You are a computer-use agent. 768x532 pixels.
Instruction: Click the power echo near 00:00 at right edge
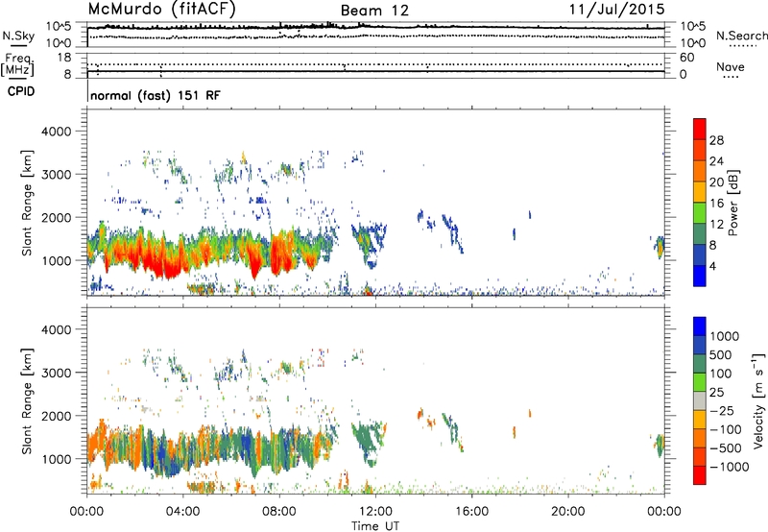[x=660, y=248]
